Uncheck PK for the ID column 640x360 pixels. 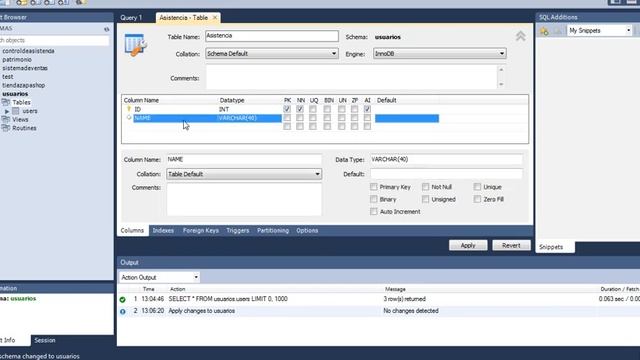[x=287, y=109]
